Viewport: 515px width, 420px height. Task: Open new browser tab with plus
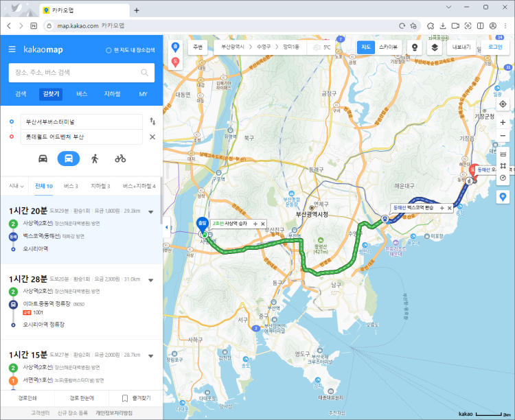coord(137,10)
